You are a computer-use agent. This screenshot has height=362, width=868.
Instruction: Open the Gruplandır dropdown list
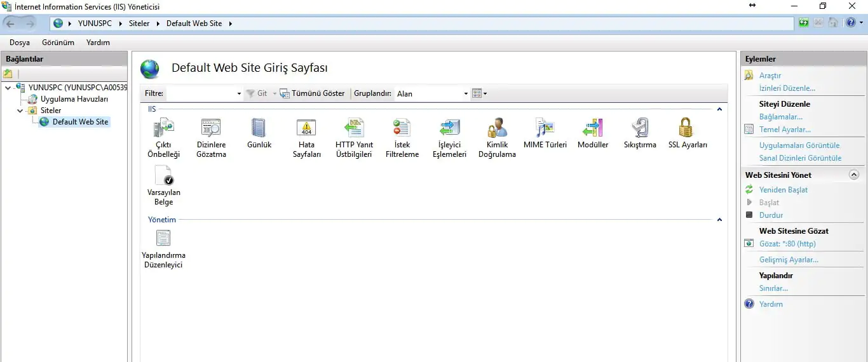(466, 94)
